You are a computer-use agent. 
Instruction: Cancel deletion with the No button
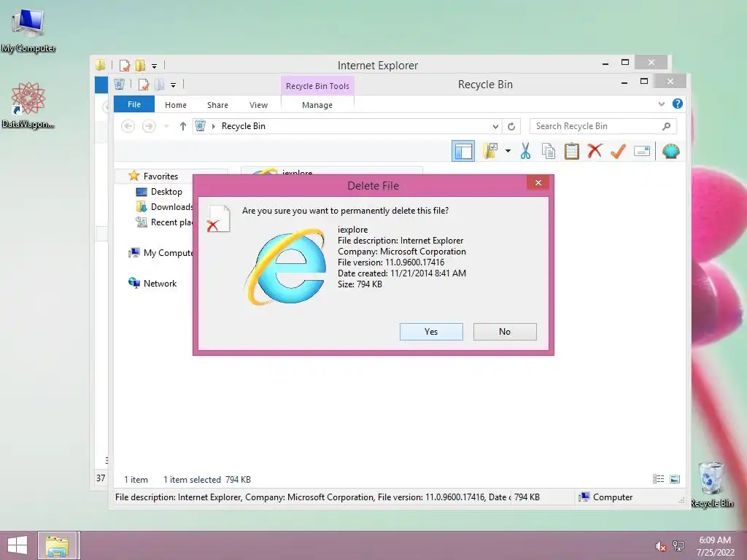click(x=505, y=332)
